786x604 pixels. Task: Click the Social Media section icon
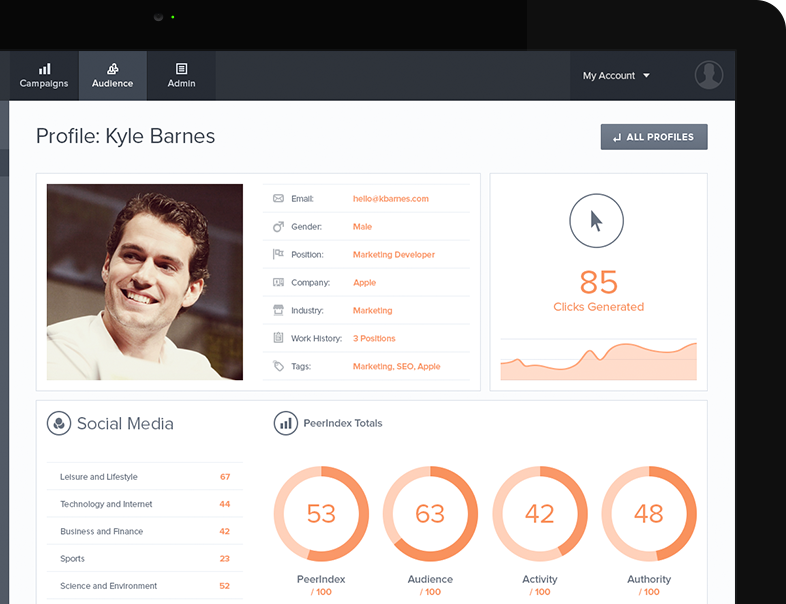(x=59, y=423)
